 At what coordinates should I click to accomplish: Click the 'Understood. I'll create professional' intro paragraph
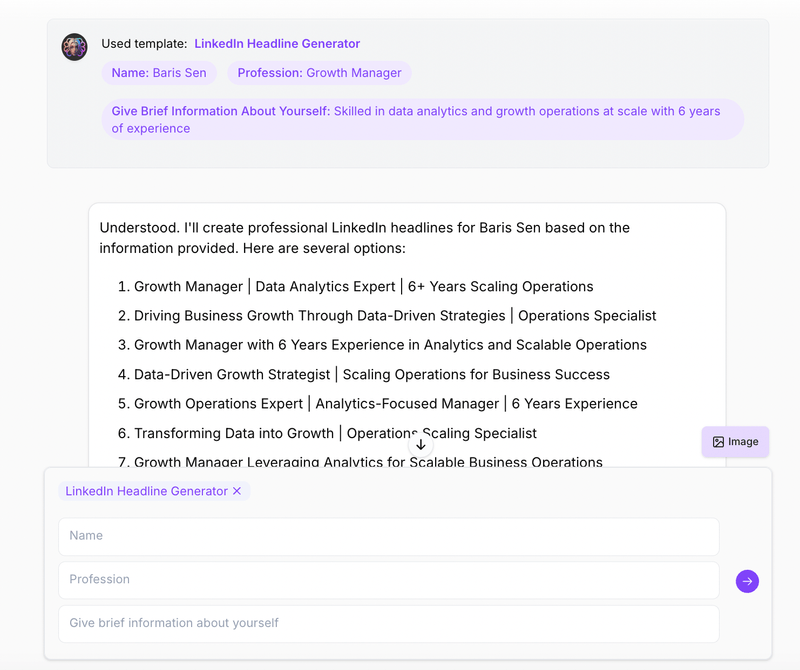tap(364, 238)
